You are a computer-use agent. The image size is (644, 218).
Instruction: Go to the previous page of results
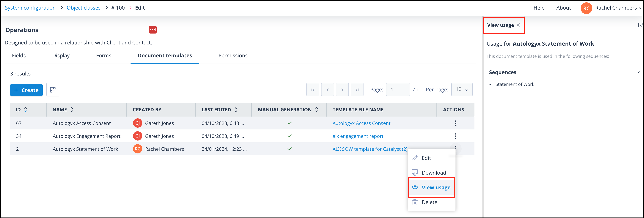coord(328,89)
